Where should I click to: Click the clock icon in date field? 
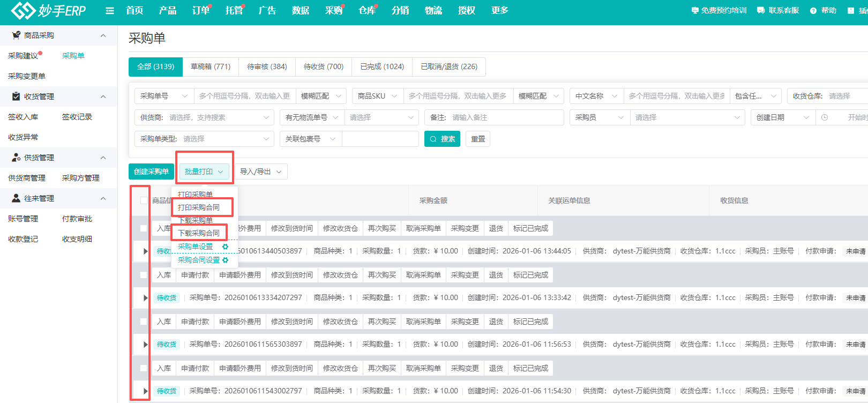(825, 117)
